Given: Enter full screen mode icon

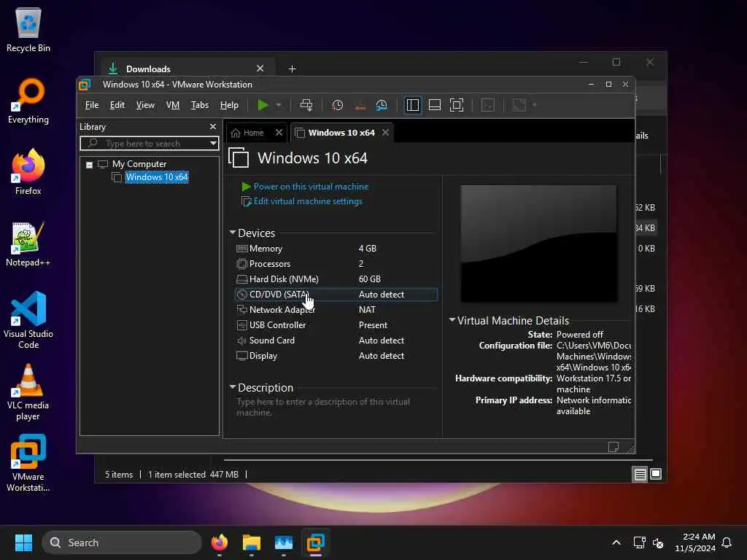Looking at the screenshot, I should click(x=457, y=105).
